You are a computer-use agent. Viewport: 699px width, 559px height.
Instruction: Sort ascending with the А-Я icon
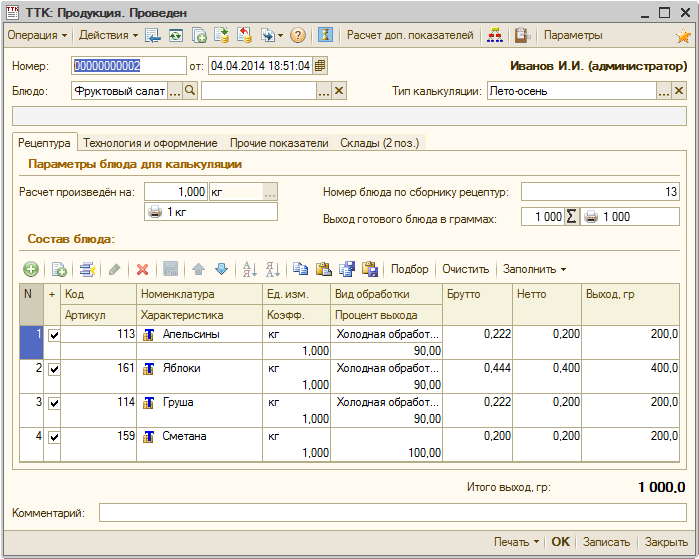click(250, 269)
